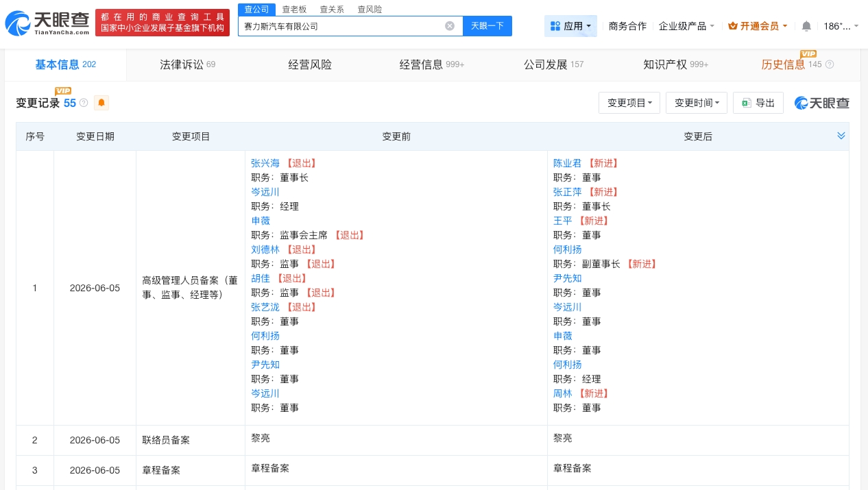868x490 pixels.
Task: Click the date 2026-06-05 in row 3
Action: 95,470
